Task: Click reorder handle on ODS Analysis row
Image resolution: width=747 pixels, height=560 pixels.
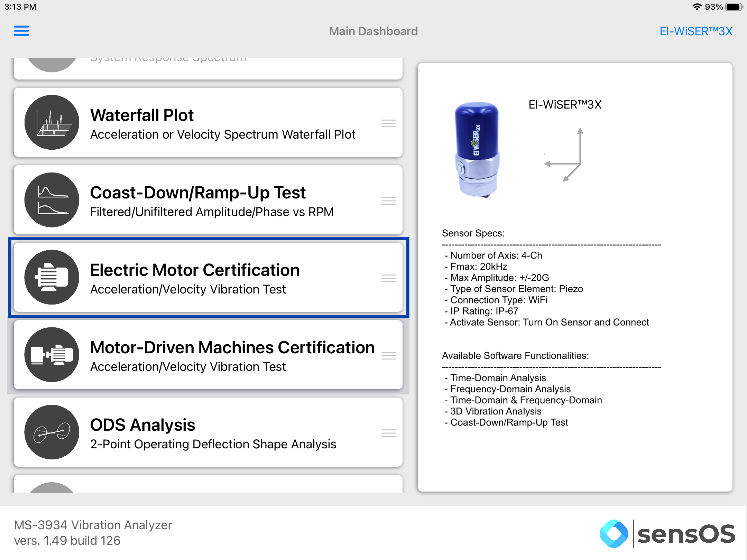Action: 389,433
